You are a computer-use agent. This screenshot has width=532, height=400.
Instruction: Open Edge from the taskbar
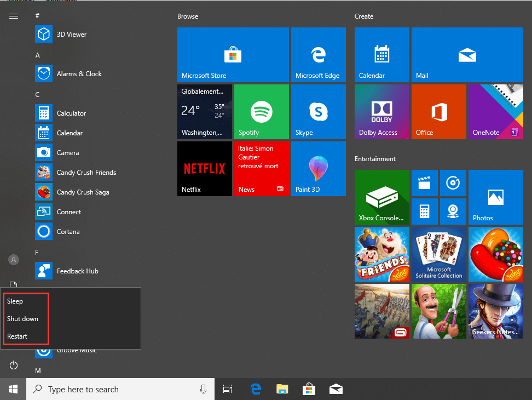click(x=256, y=389)
